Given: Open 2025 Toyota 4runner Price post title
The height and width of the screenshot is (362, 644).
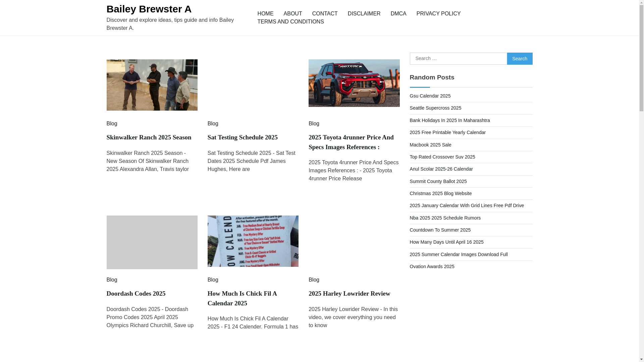Looking at the screenshot, I should [351, 142].
